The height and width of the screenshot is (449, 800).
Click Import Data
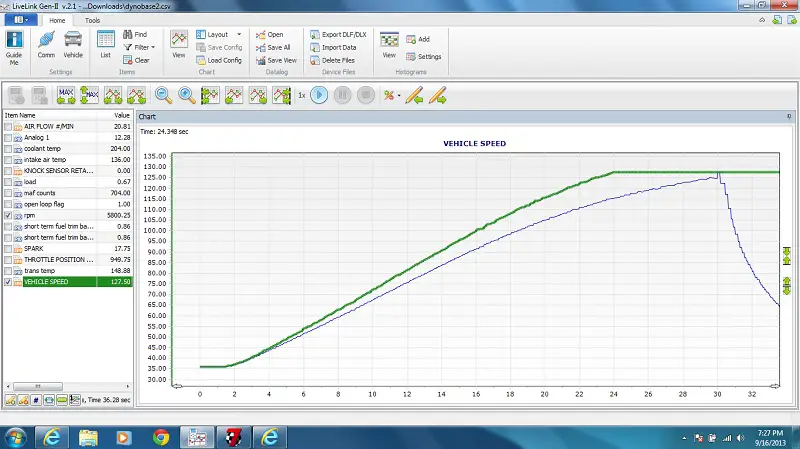pyautogui.click(x=333, y=47)
